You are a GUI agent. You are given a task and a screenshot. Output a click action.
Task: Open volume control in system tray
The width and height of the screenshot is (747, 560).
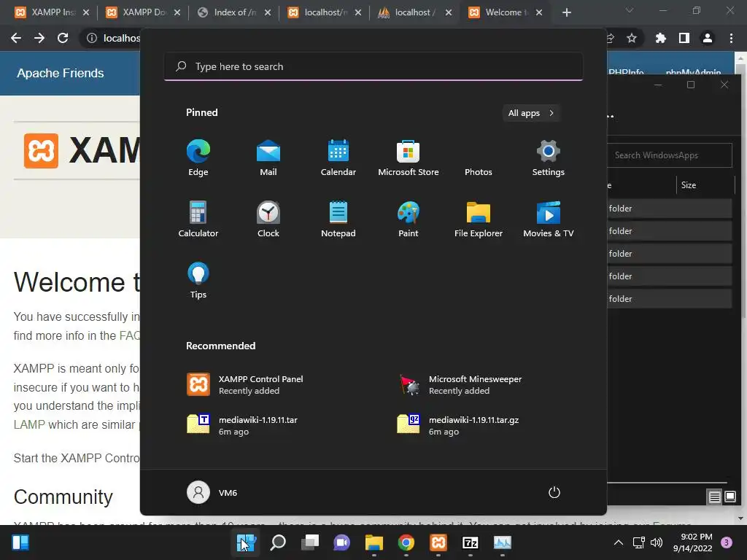pyautogui.click(x=657, y=542)
